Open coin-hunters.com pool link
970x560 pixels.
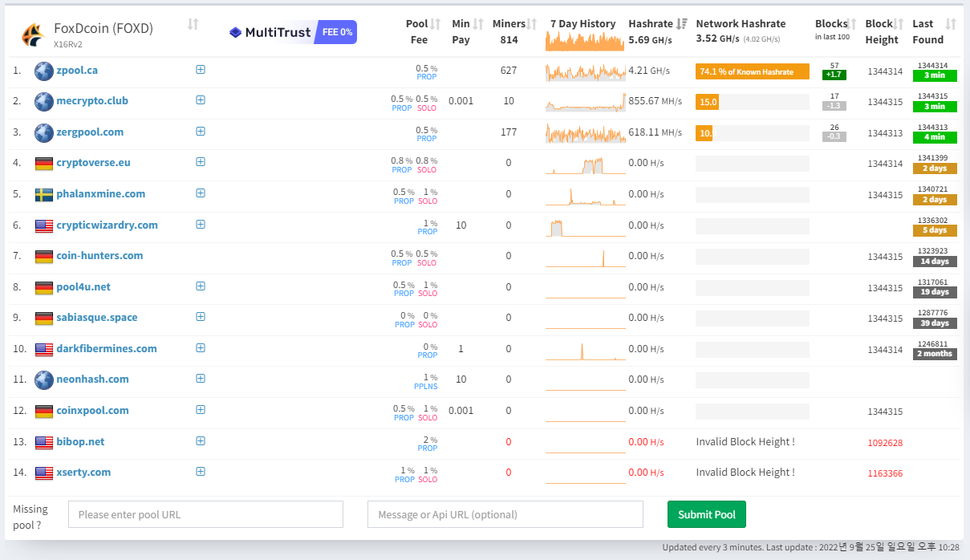(99, 256)
